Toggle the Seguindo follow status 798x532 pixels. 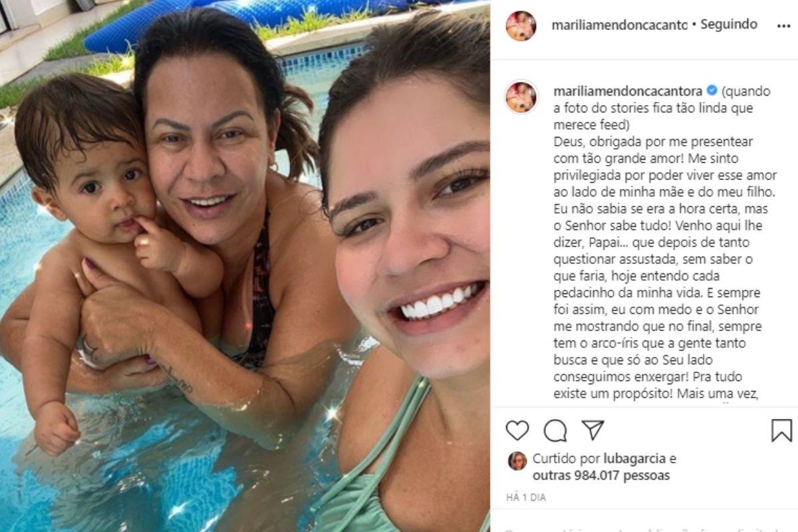[728, 25]
